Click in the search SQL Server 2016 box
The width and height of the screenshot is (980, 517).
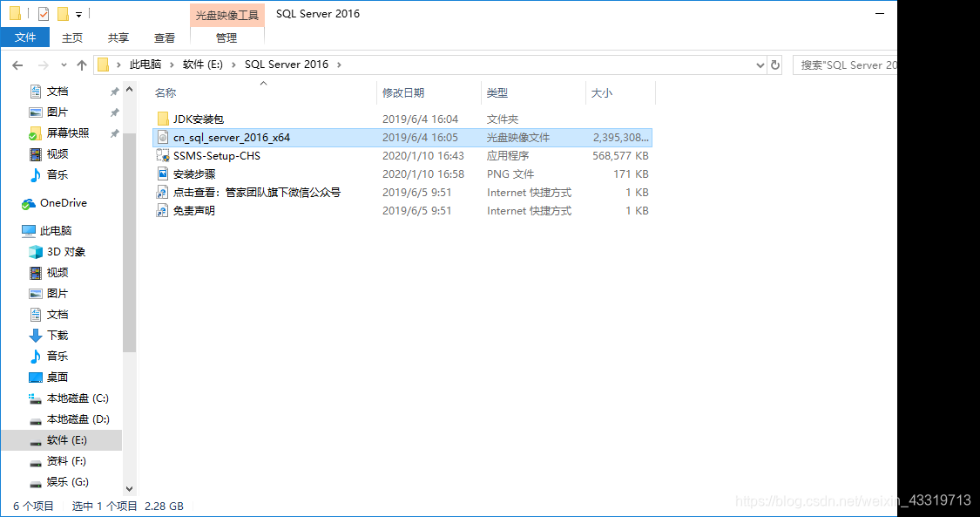845,65
